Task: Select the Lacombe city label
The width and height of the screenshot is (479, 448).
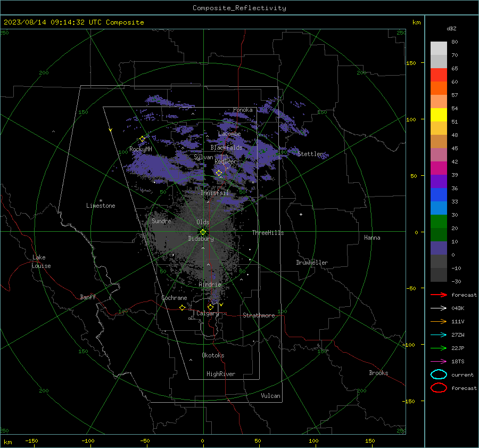Action: (x=229, y=134)
